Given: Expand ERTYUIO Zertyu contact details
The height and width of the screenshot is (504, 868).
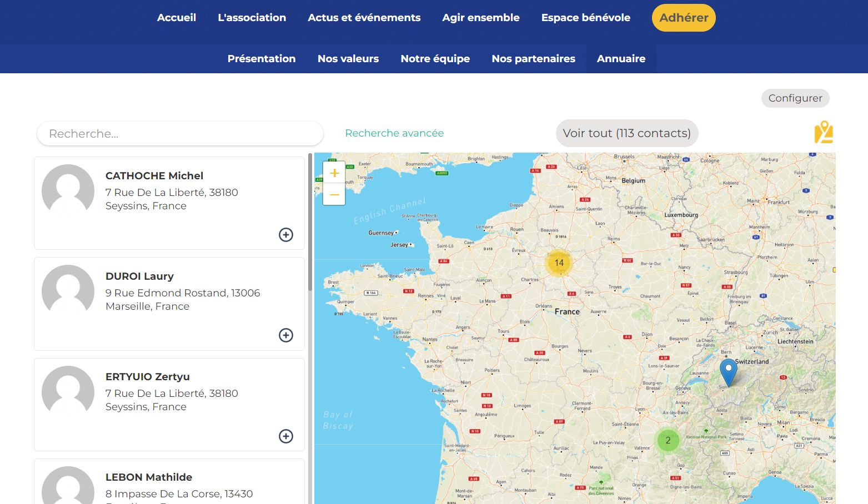Looking at the screenshot, I should (x=286, y=436).
